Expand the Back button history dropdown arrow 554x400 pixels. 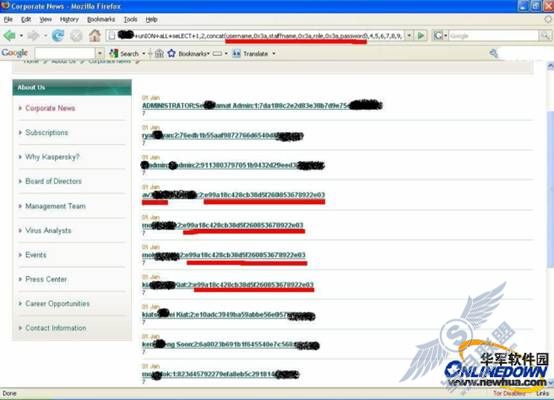(x=21, y=36)
